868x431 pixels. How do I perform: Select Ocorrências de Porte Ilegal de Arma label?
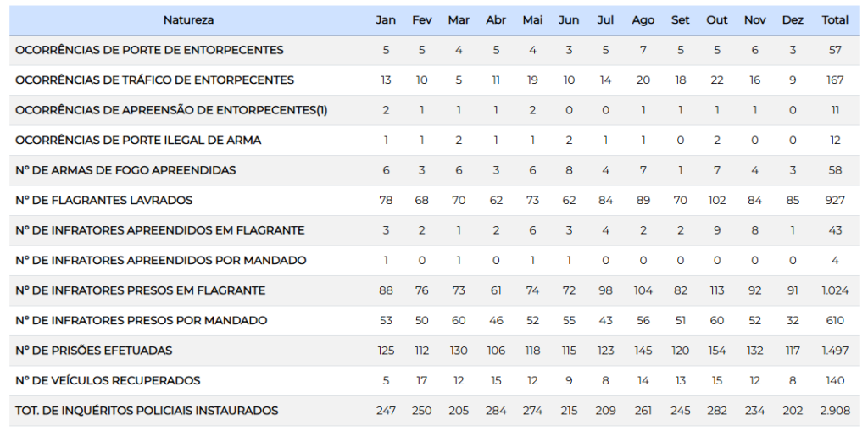tap(138, 140)
